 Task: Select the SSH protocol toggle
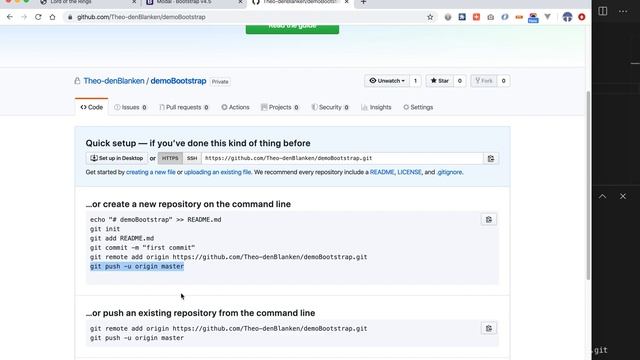(x=192, y=158)
